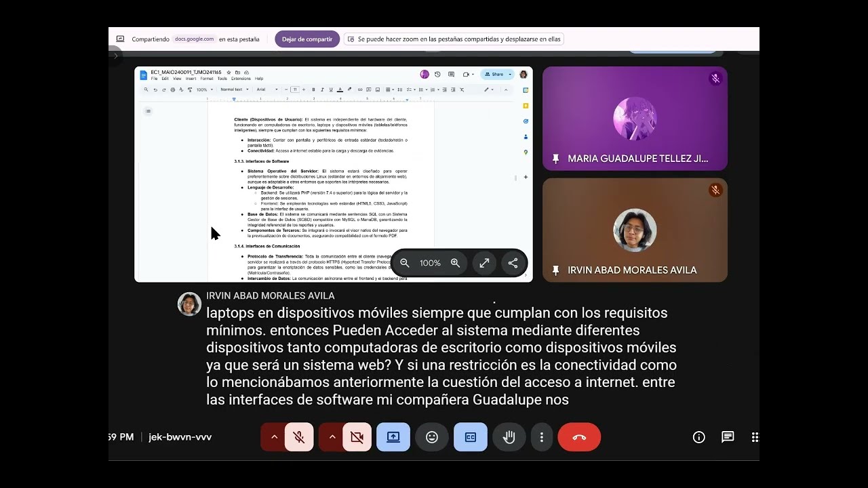Screen dimensions: 868x488
Task: Click the share icon on presentation overlay
Action: [x=513, y=263]
